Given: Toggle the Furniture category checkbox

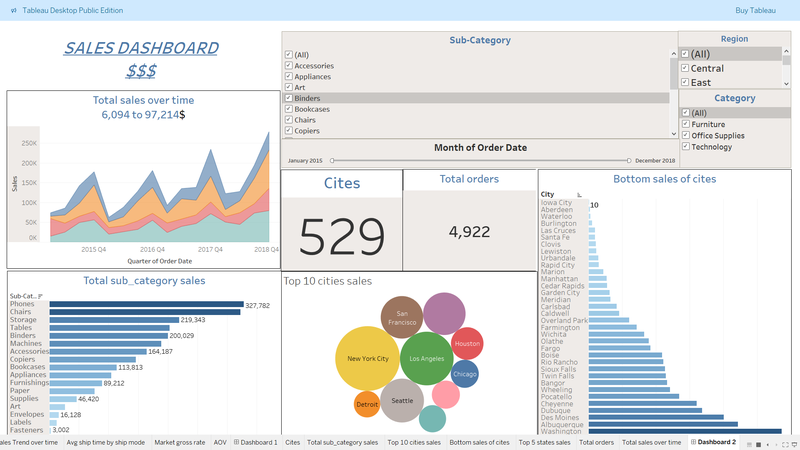Looking at the screenshot, I should click(x=685, y=124).
